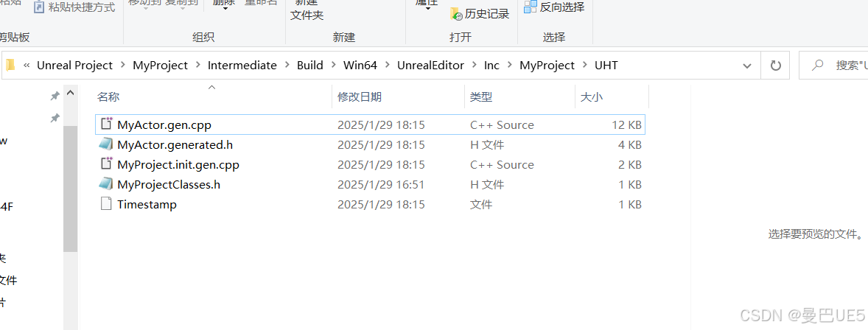The width and height of the screenshot is (868, 330).
Task: Click the refresh button beside address bar
Action: pos(776,66)
